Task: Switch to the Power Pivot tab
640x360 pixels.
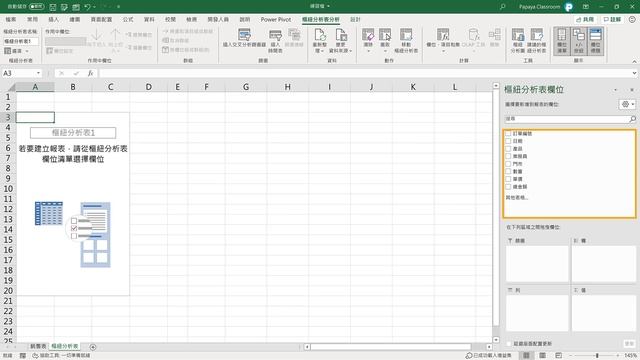Action: [x=276, y=19]
